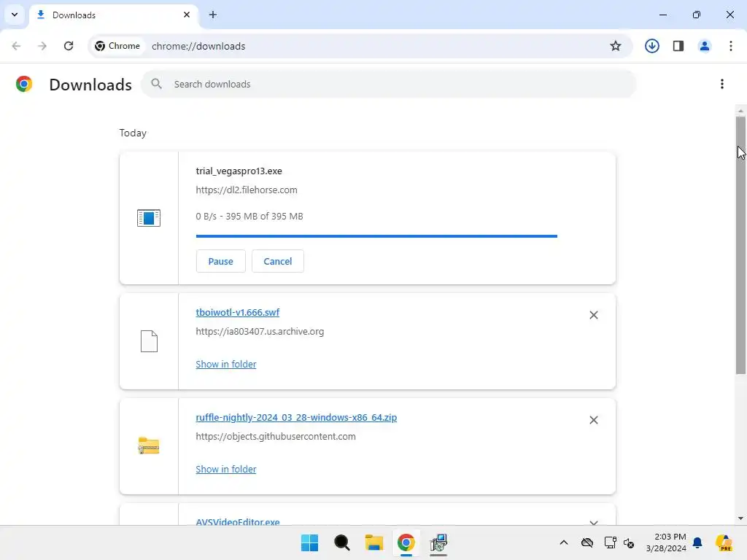Click the display network tray icon
The height and width of the screenshot is (560, 747).
point(611,542)
